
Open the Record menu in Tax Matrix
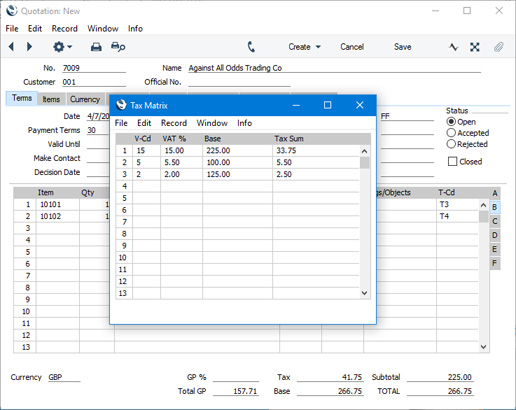[x=174, y=123]
